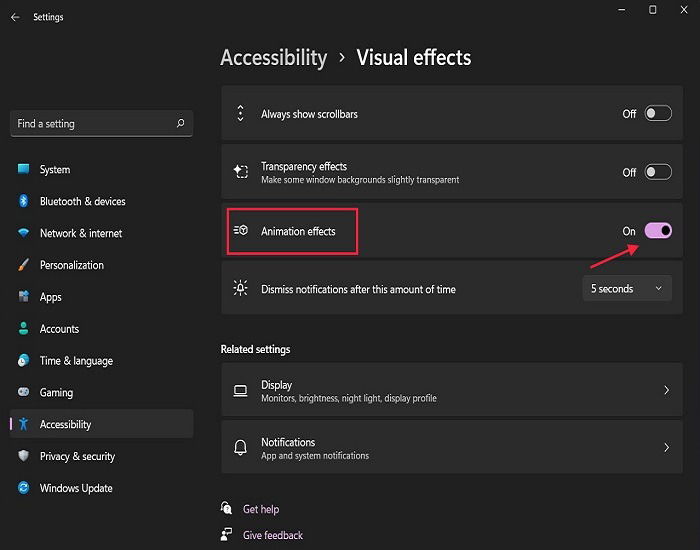Open the Get help link

tap(261, 509)
